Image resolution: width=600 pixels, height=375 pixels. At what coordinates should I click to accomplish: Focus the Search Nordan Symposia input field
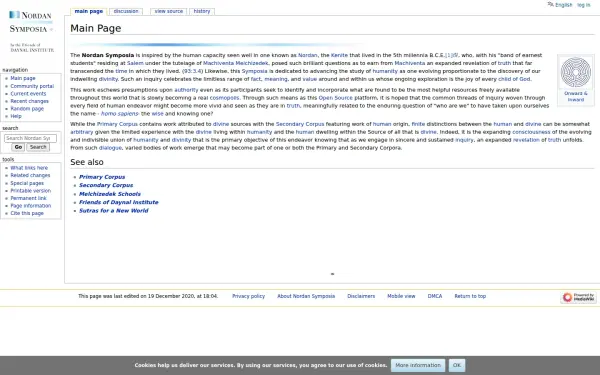pyautogui.click(x=30, y=138)
